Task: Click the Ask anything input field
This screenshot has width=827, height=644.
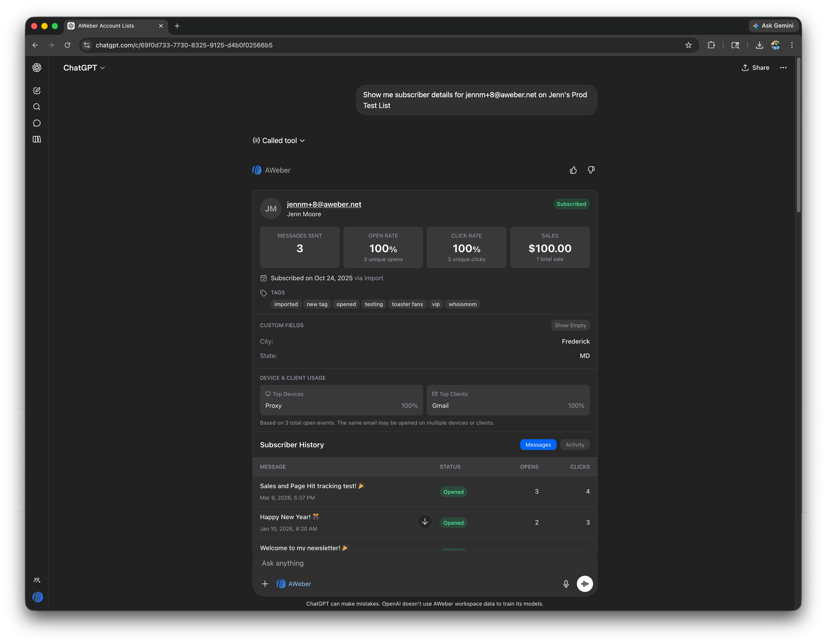Action: (416, 563)
